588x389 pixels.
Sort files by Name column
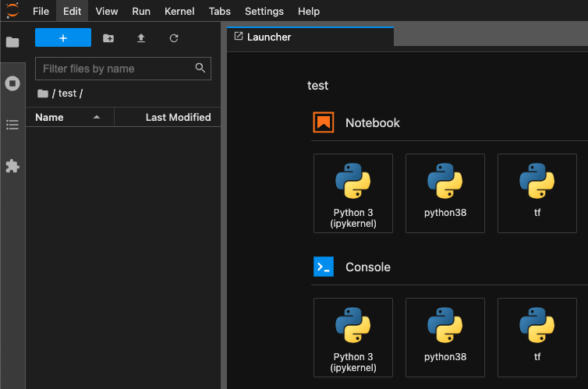69,117
